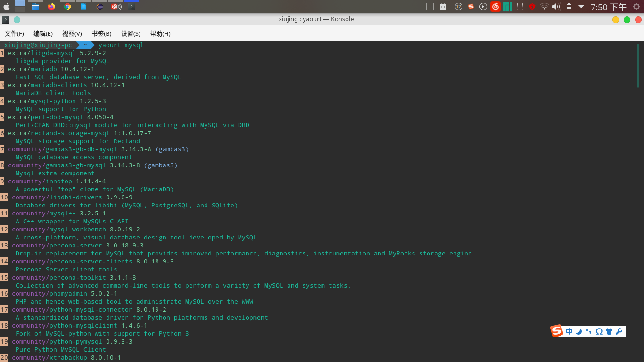Click the community/libdbi-drivers line
Viewport: 644px width, 362px height.
(72, 197)
